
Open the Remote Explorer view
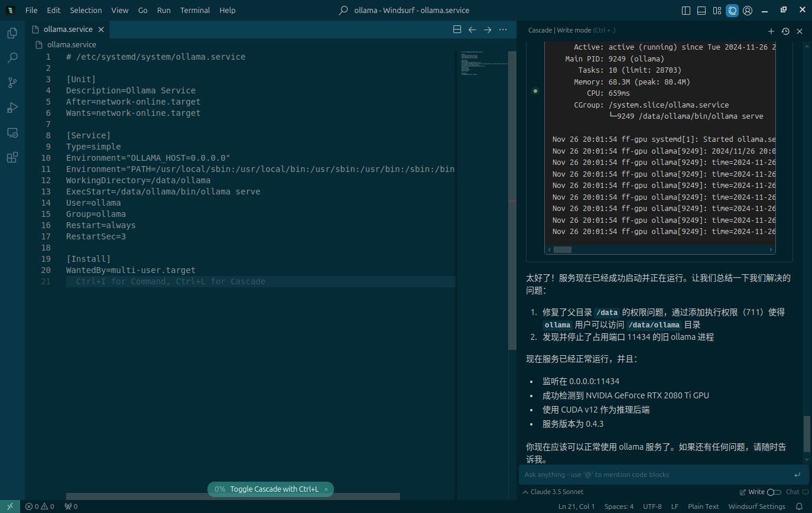pyautogui.click(x=12, y=133)
